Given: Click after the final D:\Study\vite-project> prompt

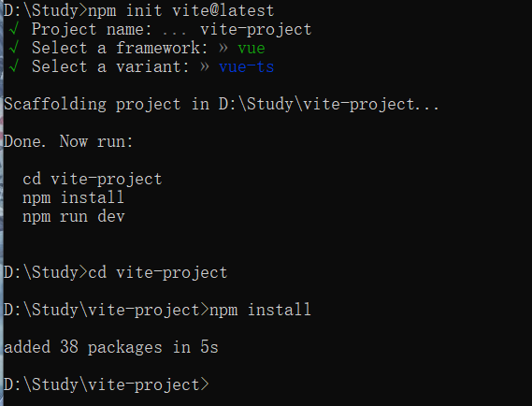Looking at the screenshot, I should (217, 384).
